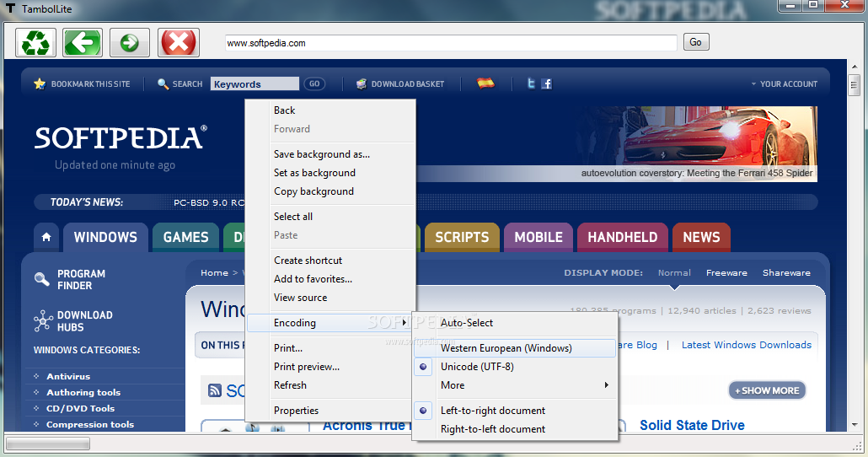This screenshot has height=457, width=868.
Task: Open the Compression tools category
Action: coord(90,424)
